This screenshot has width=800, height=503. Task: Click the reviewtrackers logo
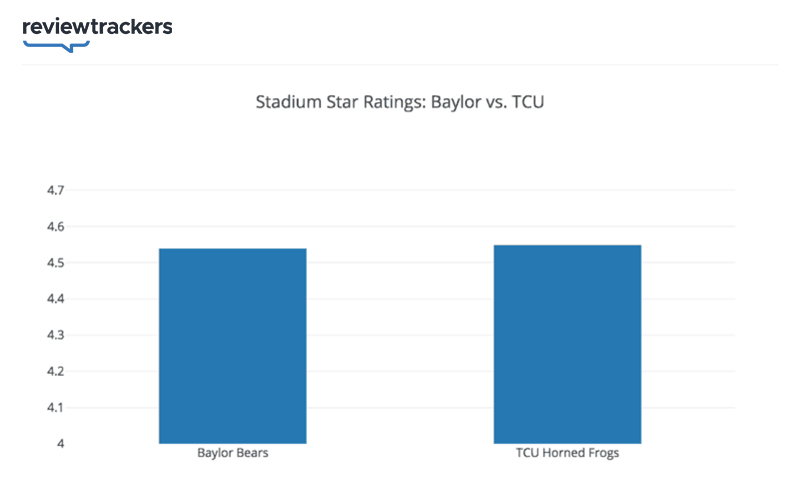pos(97,27)
